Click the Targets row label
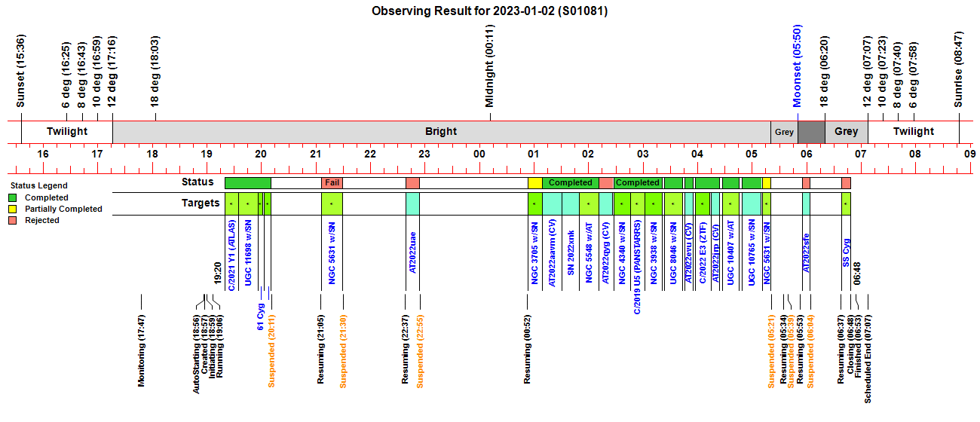The width and height of the screenshot is (980, 422). click(x=200, y=203)
